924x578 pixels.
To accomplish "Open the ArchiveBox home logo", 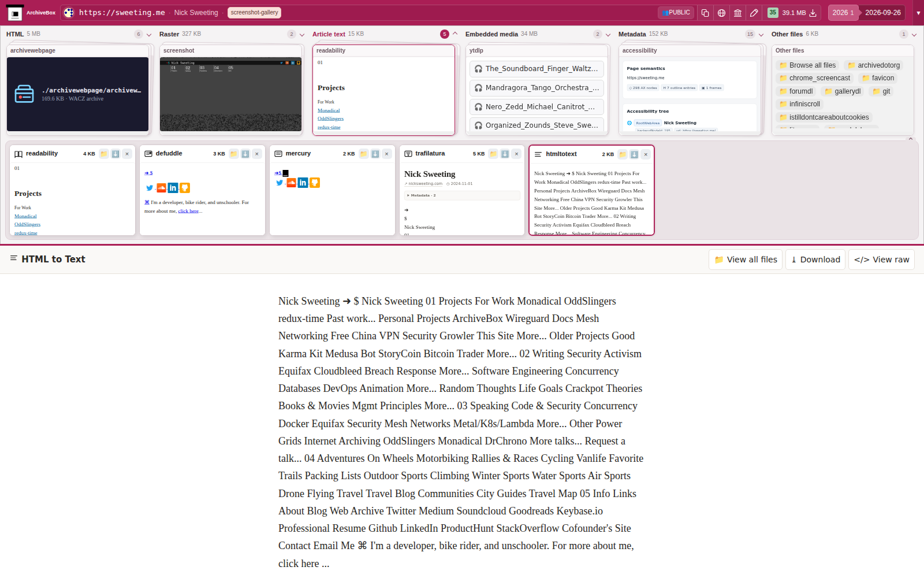I will [15, 13].
